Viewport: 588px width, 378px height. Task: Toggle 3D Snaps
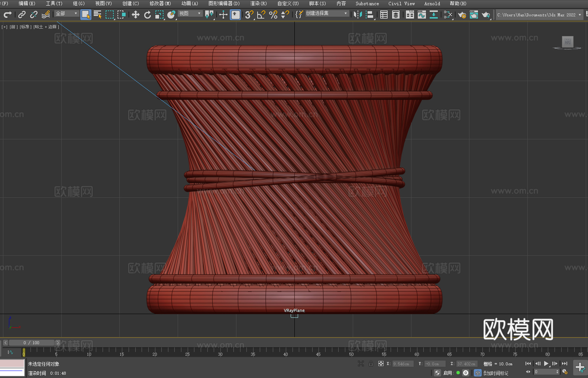coord(249,14)
